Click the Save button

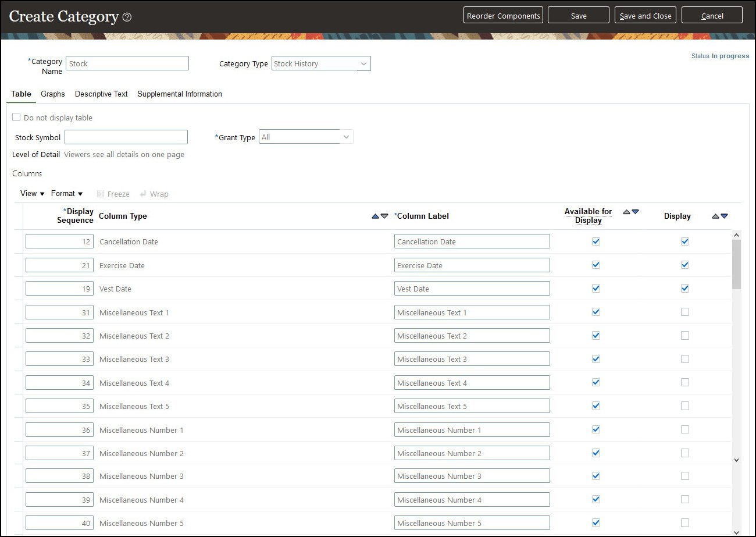point(579,16)
